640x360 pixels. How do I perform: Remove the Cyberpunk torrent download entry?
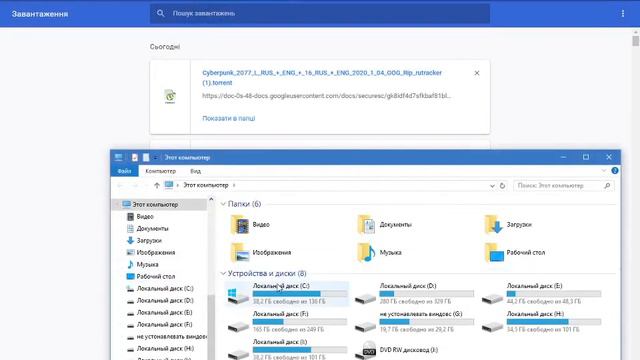pyautogui.click(x=477, y=73)
